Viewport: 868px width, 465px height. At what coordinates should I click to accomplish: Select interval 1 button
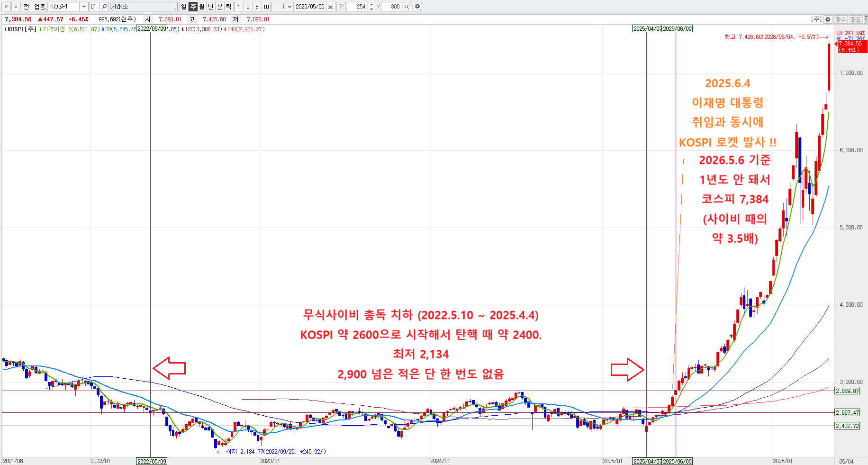tap(239, 7)
